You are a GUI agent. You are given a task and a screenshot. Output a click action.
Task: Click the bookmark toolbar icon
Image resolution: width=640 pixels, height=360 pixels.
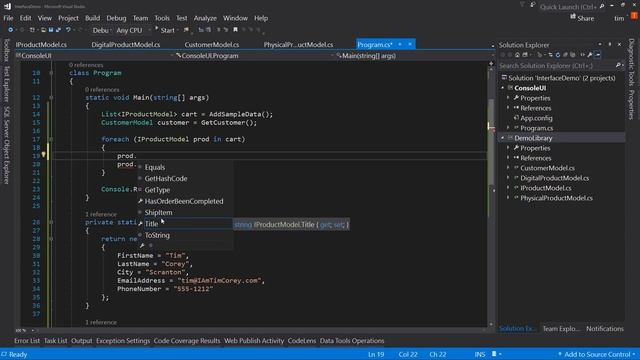[236, 30]
